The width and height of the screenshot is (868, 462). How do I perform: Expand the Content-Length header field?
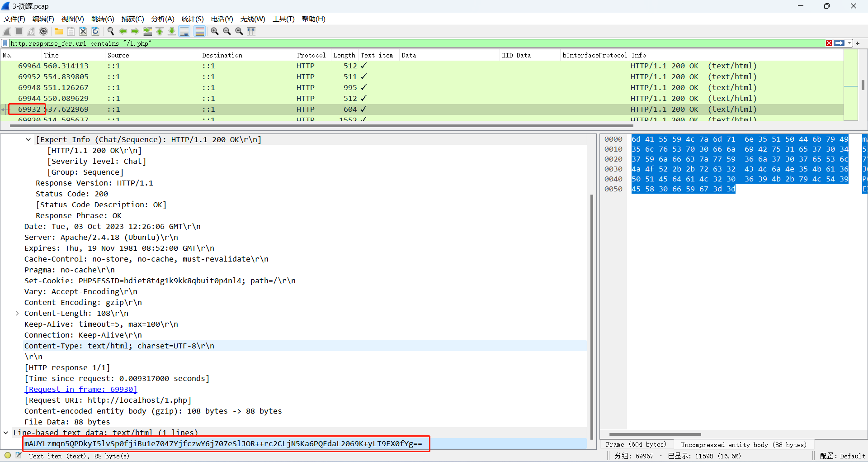17,314
